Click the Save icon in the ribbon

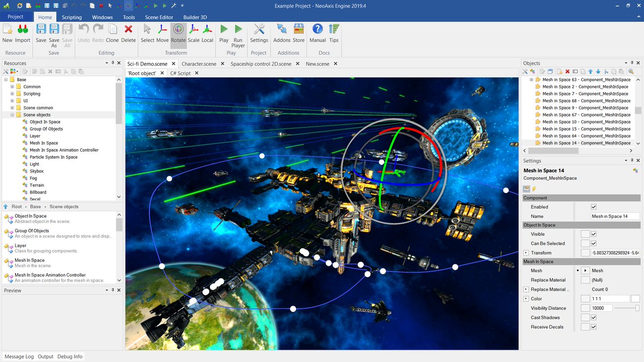(x=41, y=29)
